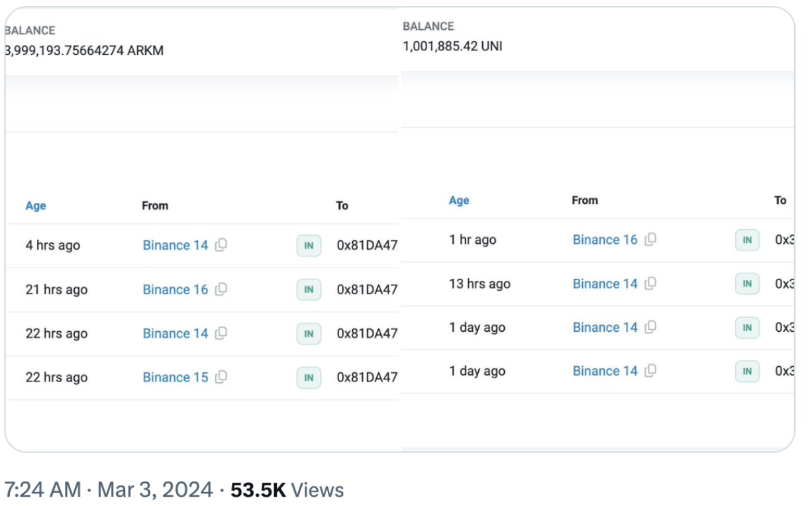
Task: Click '22 hrs ago' beside Binance 15
Action: [56, 378]
